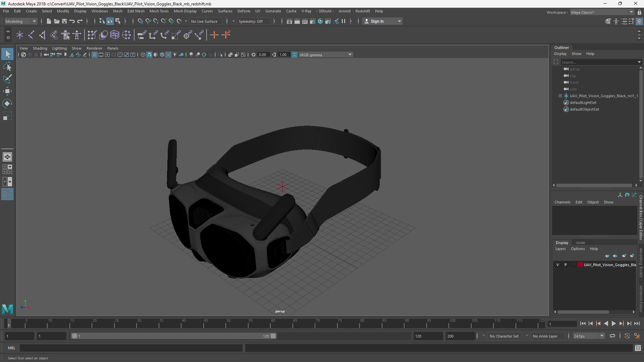Play animation forward

pos(613,323)
